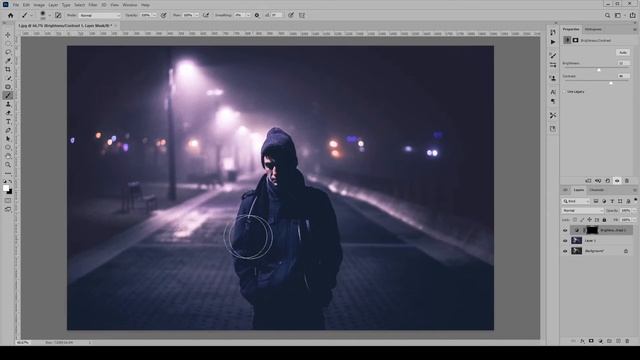Select the Properties tab
The image size is (640, 360).
click(571, 29)
